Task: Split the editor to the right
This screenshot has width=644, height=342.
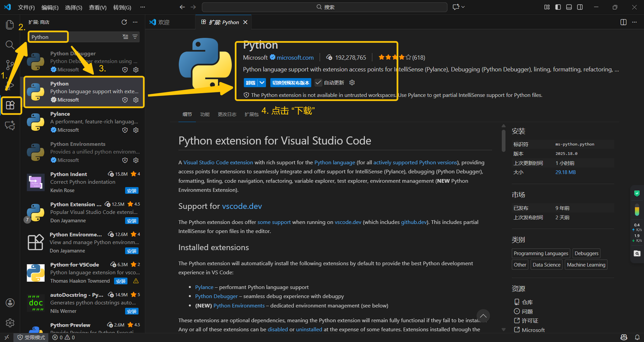Action: tap(623, 22)
